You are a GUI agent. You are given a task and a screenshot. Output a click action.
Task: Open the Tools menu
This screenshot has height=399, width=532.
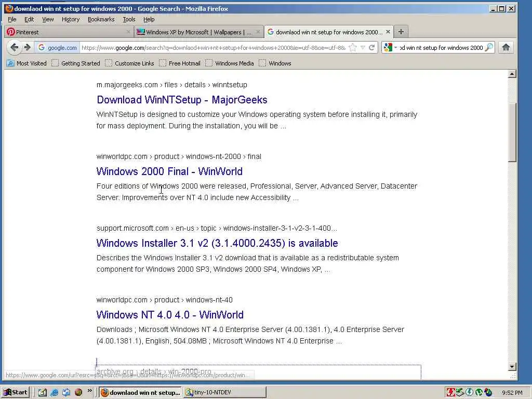[x=129, y=19]
